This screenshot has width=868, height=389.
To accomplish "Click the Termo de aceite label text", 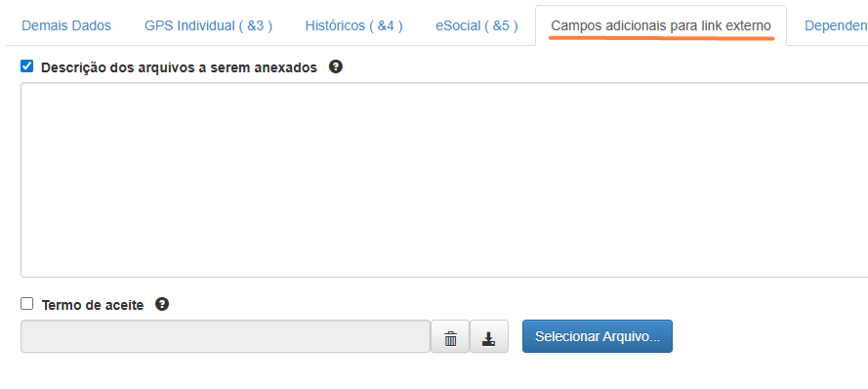I will click(x=93, y=305).
